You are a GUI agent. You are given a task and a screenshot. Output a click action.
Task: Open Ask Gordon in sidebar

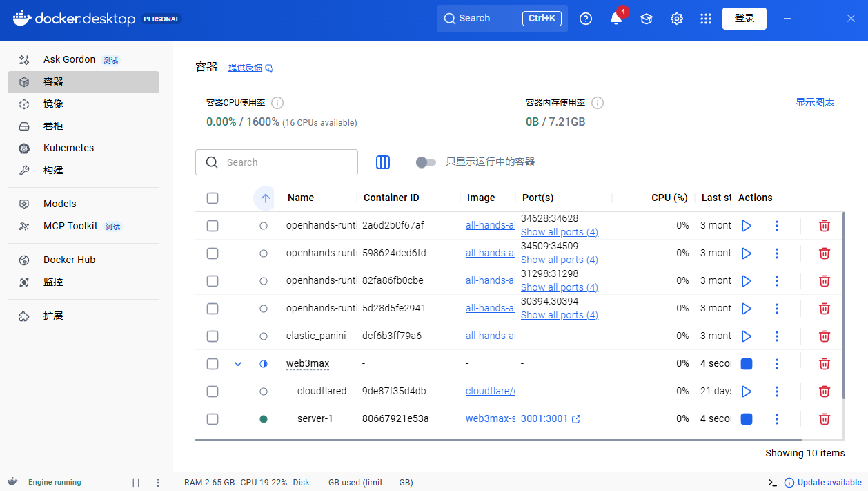[83, 59]
